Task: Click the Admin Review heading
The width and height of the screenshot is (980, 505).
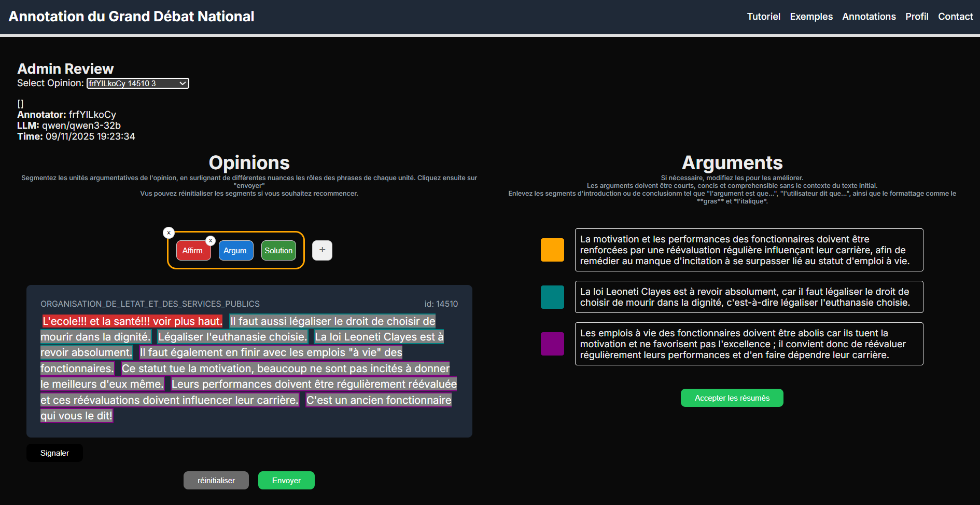Action: 65,69
